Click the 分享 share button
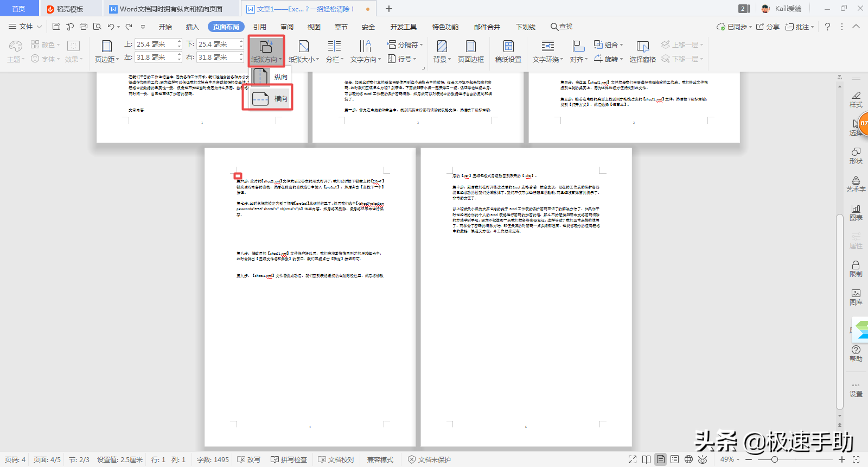 click(x=768, y=27)
